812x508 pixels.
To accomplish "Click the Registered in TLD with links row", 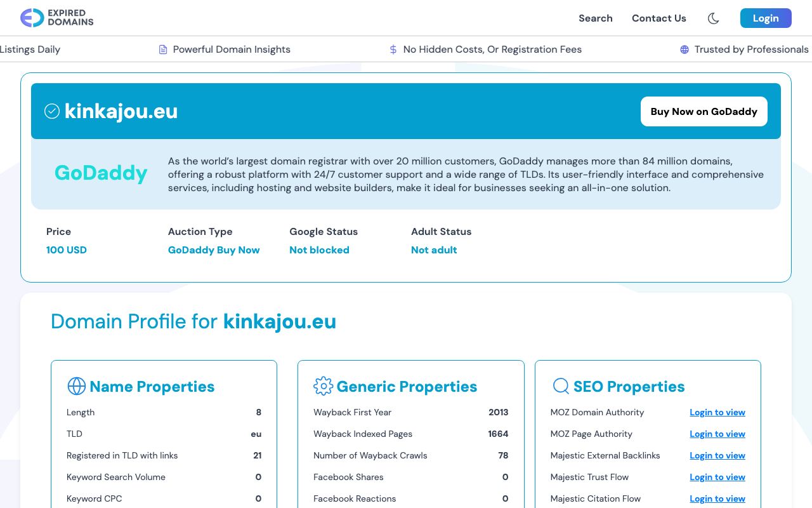I will [x=164, y=455].
